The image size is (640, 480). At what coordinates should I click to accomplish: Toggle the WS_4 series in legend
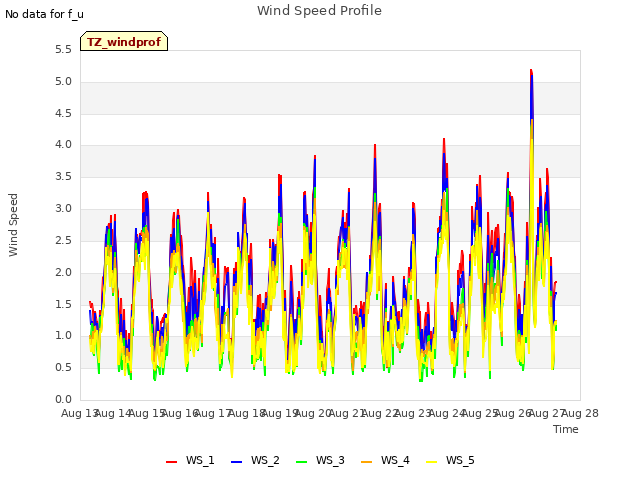pyautogui.click(x=385, y=460)
